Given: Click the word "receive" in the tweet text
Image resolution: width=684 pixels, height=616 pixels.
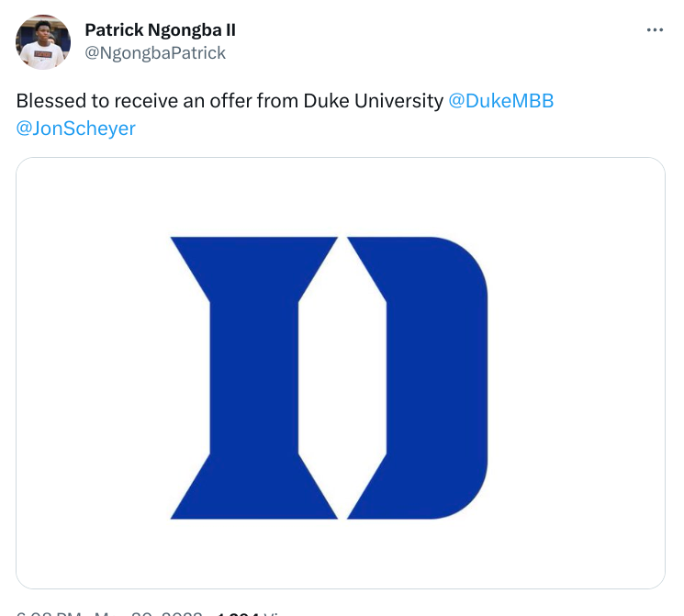Looking at the screenshot, I should [146, 101].
